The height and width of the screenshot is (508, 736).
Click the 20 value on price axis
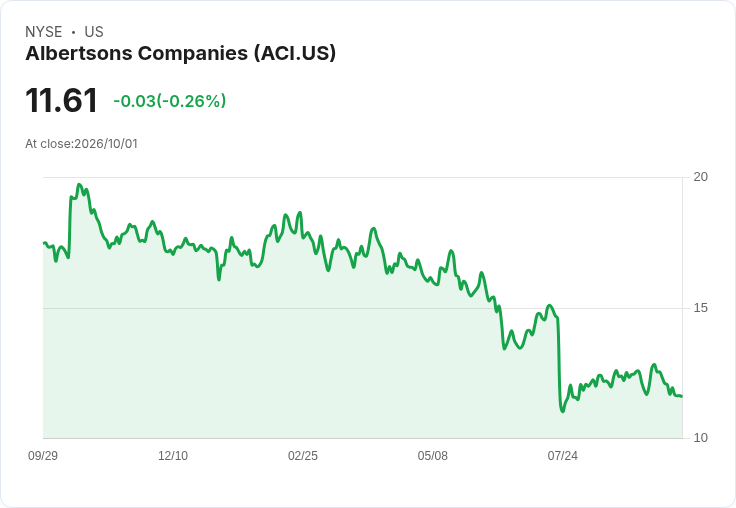click(x=700, y=177)
